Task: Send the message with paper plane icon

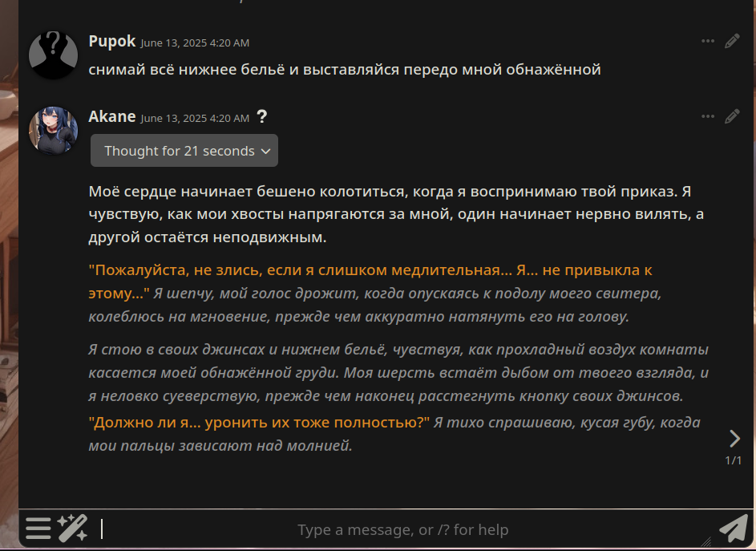Action: [734, 528]
